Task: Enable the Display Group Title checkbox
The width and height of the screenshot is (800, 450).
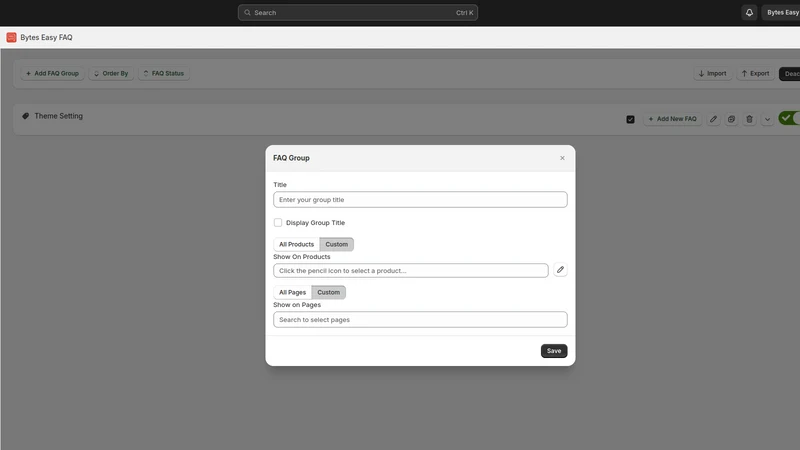Action: click(278, 222)
